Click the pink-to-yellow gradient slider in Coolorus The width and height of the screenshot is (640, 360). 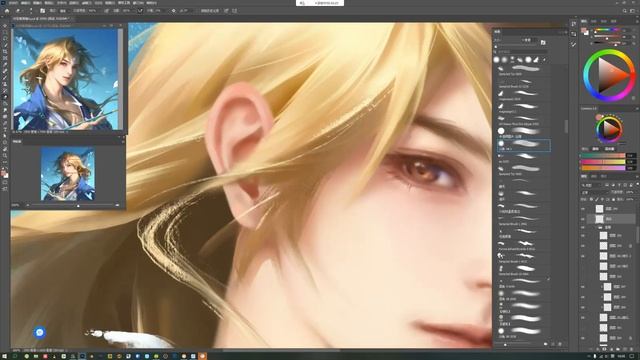tap(602, 162)
